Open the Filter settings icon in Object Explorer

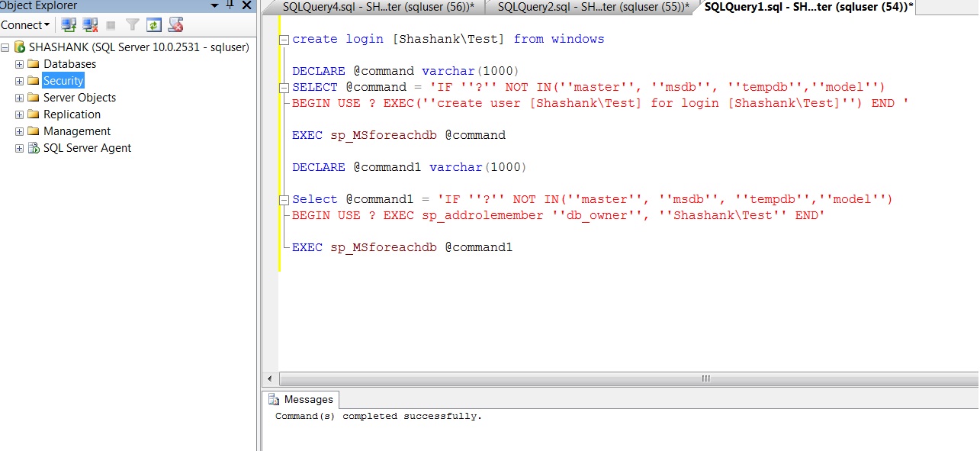(132, 24)
